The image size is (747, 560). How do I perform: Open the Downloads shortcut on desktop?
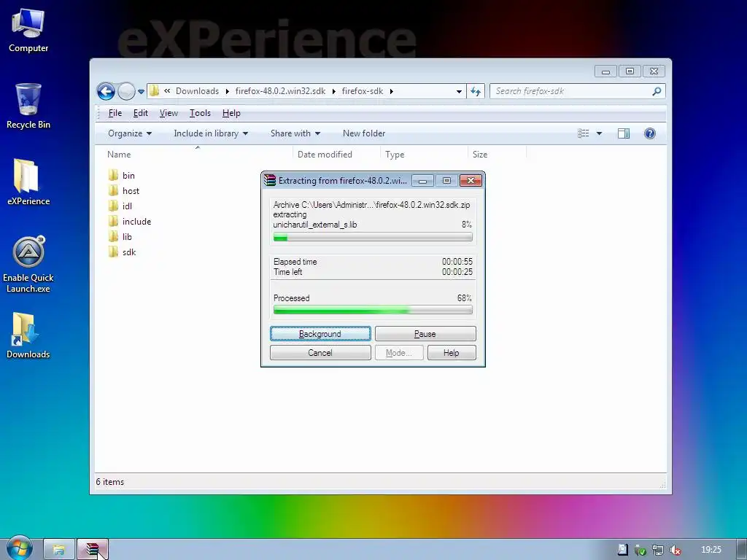coord(28,335)
